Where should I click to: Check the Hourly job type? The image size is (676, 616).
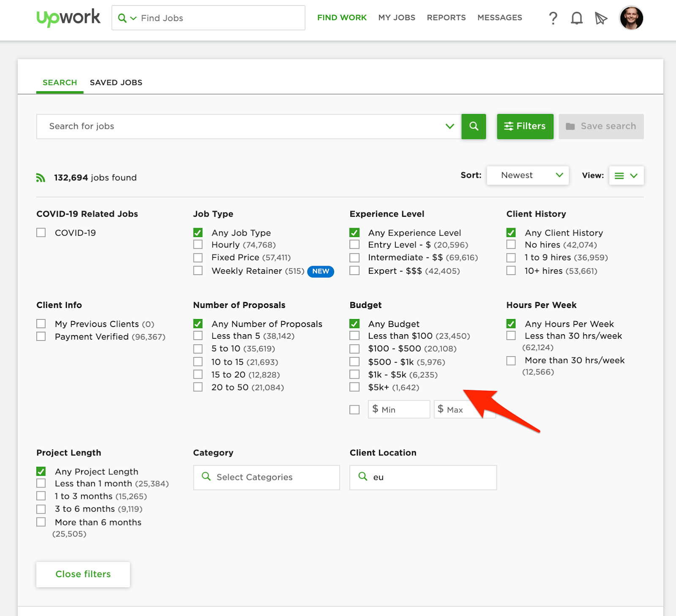pyautogui.click(x=198, y=245)
